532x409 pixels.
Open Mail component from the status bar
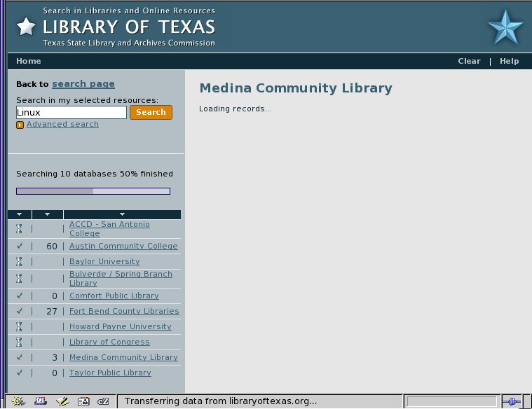coord(40,401)
